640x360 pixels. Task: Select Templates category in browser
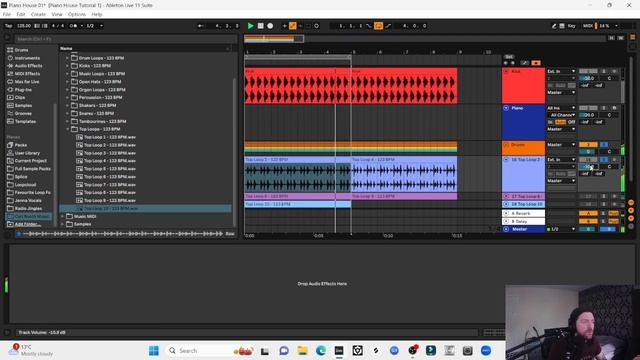pyautogui.click(x=25, y=121)
